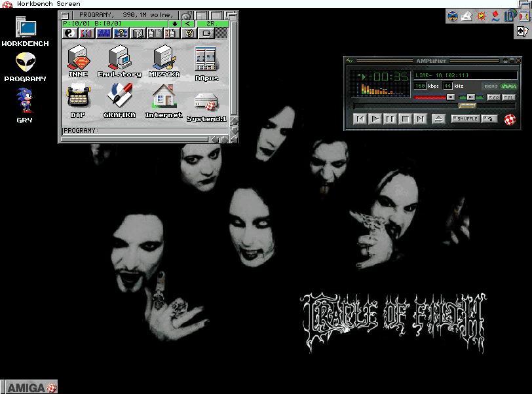Click the down-arrow button in PROGRAMY status bar
The image size is (532, 394).
pos(175,24)
